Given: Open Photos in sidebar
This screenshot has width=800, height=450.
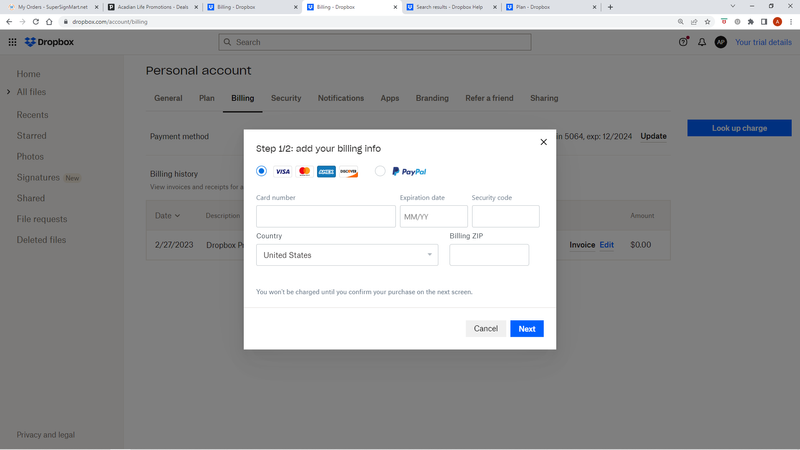Looking at the screenshot, I should pos(30,157).
